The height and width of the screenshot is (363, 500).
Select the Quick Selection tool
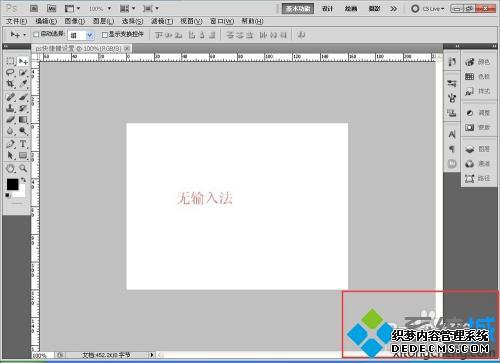[23, 72]
